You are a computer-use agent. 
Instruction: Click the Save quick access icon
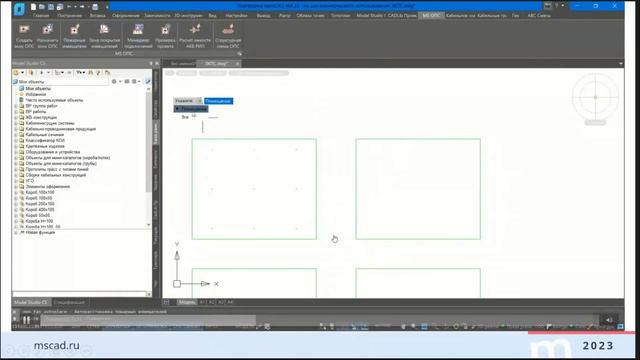51,7
